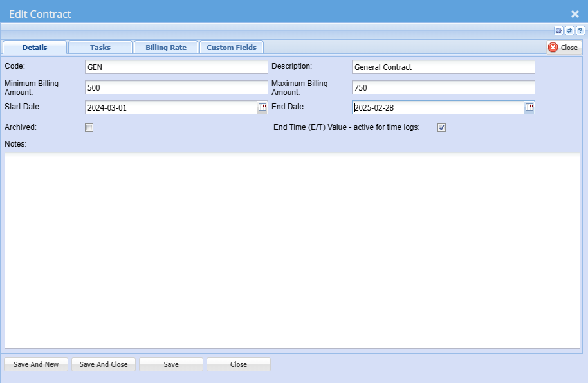The width and height of the screenshot is (588, 383).
Task: Click the refresh arrows icon
Action: click(569, 31)
